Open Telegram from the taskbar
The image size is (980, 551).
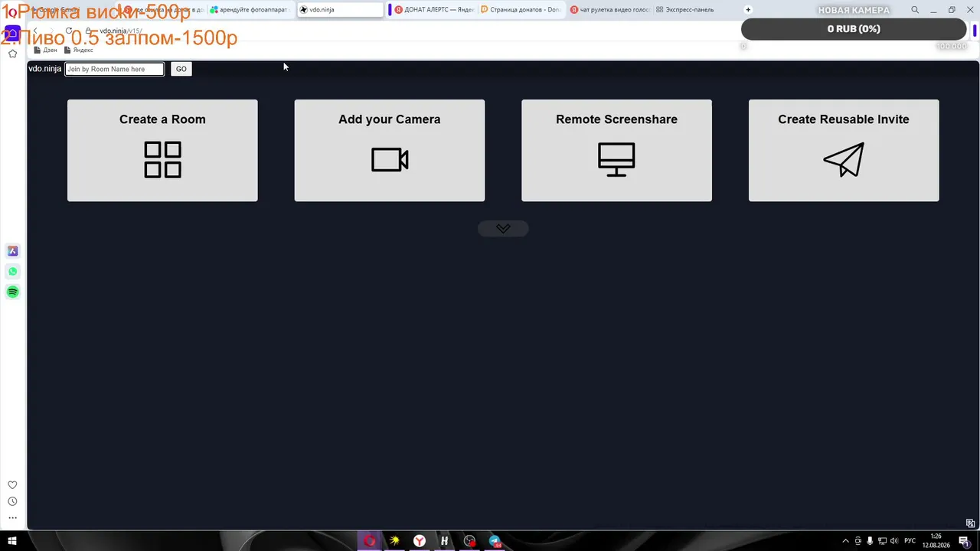pos(495,541)
